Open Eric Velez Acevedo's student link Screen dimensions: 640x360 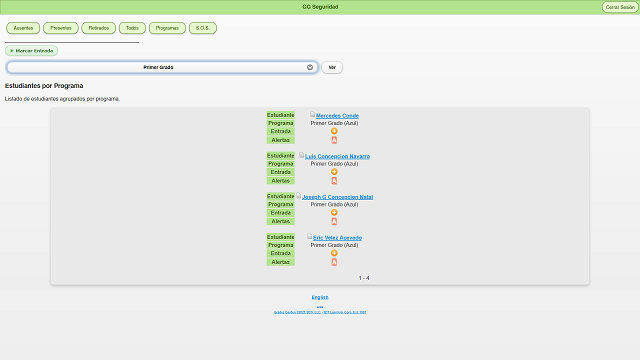point(337,238)
